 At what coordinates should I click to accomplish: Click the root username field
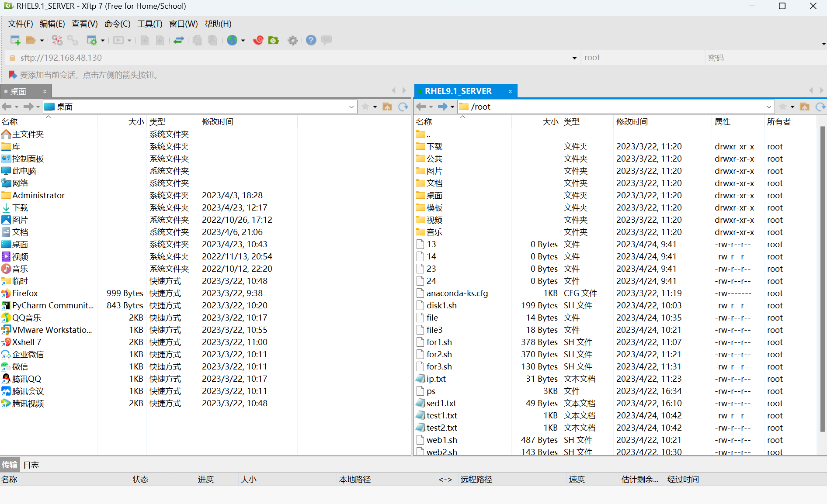point(643,58)
